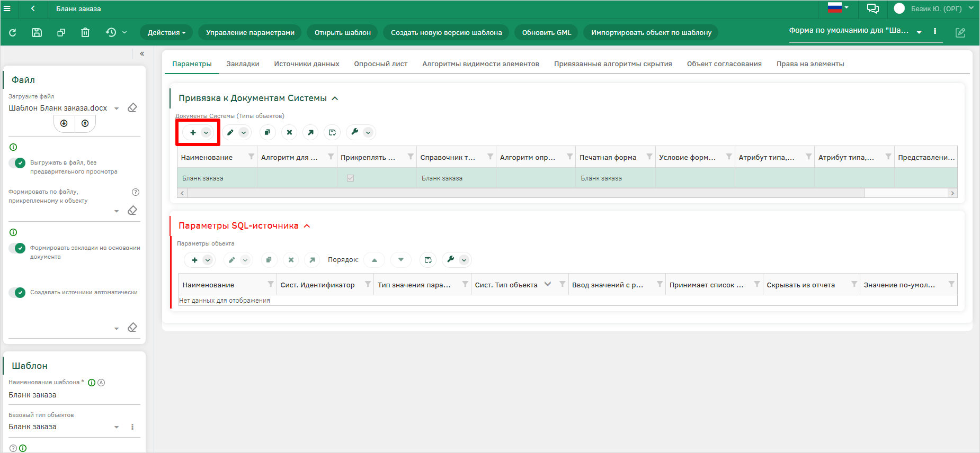Viewport: 980px width, 453px height.
Task: Open Привязанные алгоритмы скрытия tab
Action: (x=613, y=64)
